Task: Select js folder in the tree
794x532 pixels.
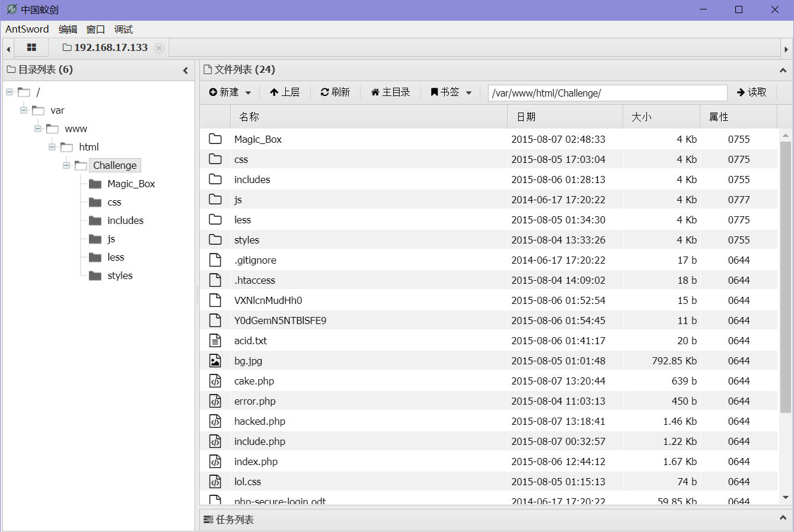Action: pyautogui.click(x=111, y=239)
